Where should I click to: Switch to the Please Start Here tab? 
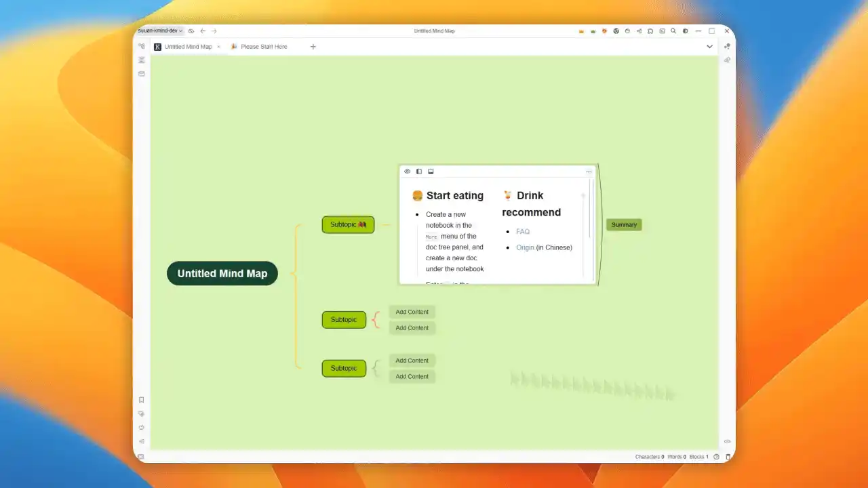(x=259, y=47)
